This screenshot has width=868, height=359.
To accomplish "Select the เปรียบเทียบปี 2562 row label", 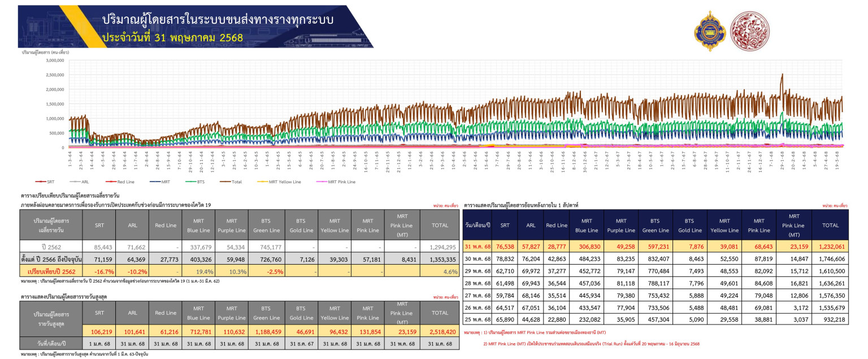I will (51, 273).
